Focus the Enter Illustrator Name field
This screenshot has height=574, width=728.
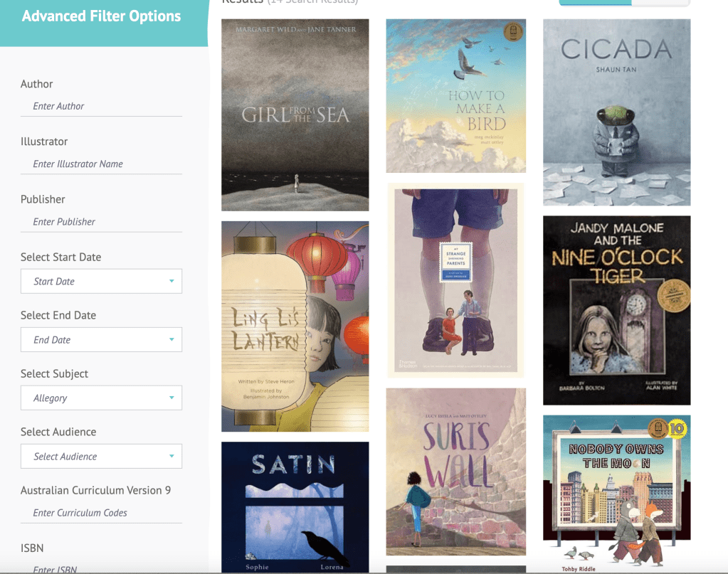[x=101, y=164]
